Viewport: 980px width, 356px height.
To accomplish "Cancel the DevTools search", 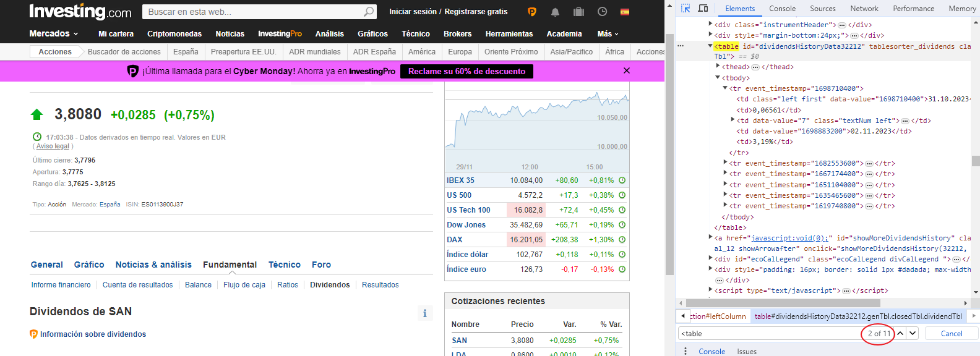I will 952,333.
